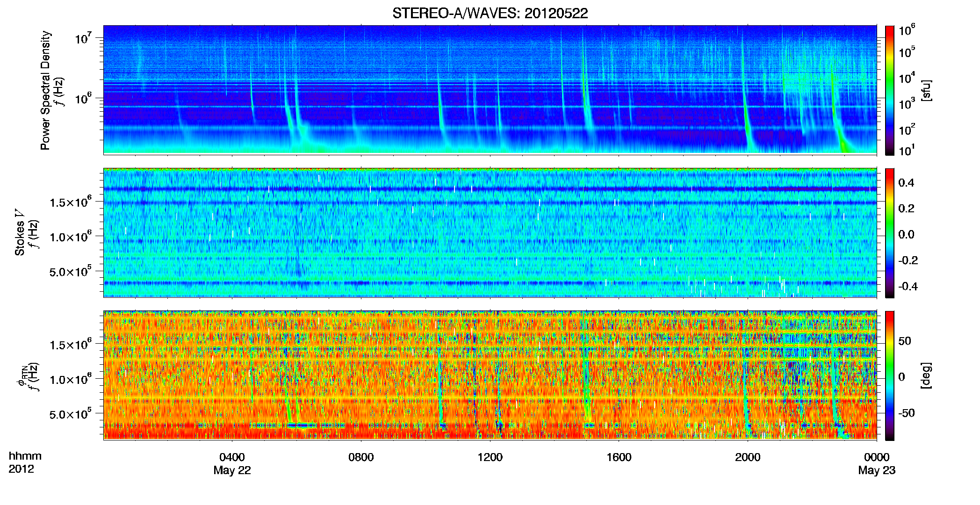The width and height of the screenshot is (980, 505).
Task: Click the Power Spectral Density spectrogram panel
Action: [490, 90]
